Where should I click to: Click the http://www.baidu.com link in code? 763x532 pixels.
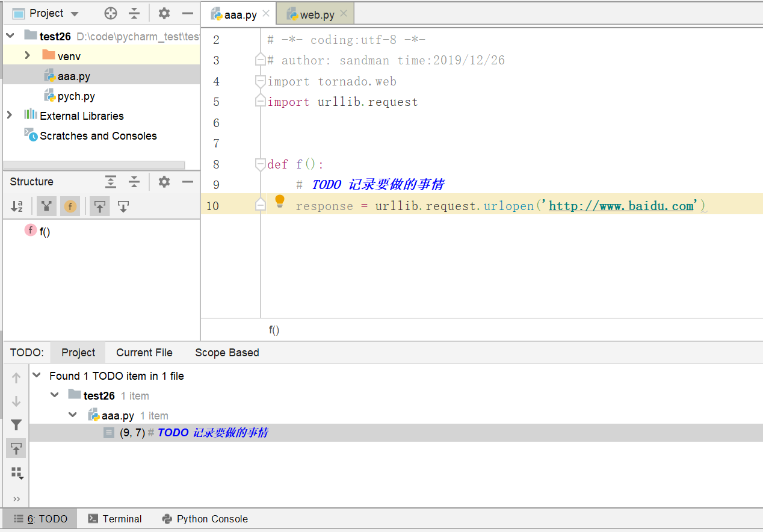pyautogui.click(x=622, y=206)
